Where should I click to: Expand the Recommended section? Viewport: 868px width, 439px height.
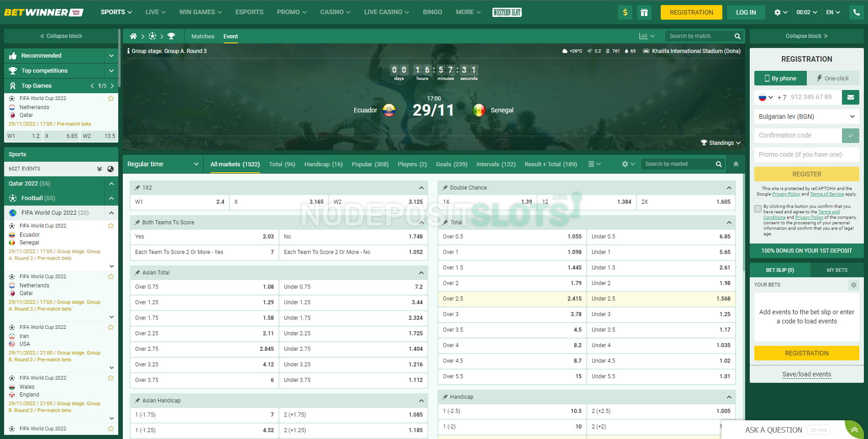[111, 56]
